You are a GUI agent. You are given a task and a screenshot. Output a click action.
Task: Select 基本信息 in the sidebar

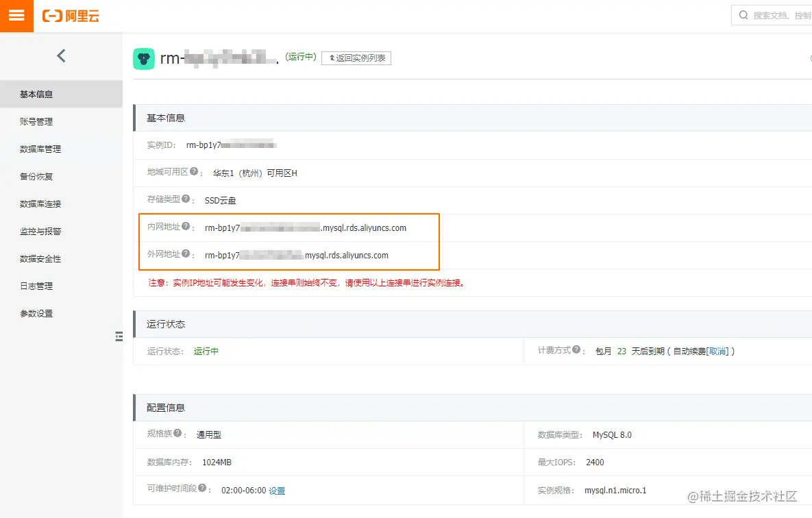click(61, 95)
